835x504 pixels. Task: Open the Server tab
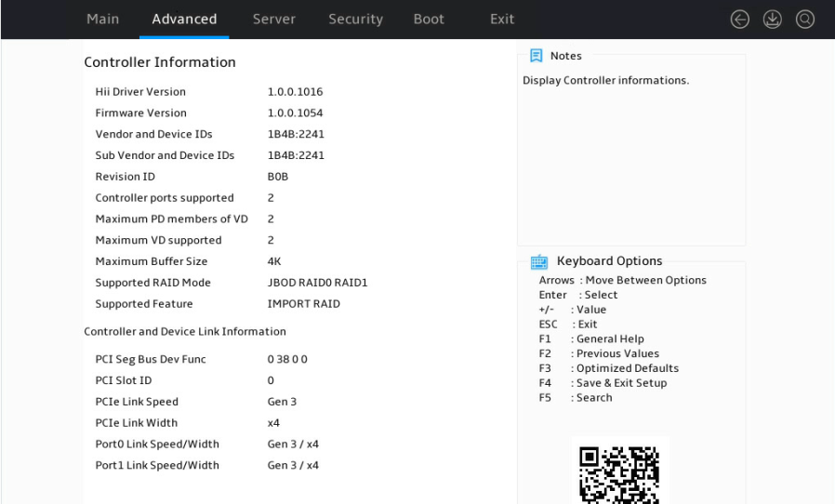[273, 20]
